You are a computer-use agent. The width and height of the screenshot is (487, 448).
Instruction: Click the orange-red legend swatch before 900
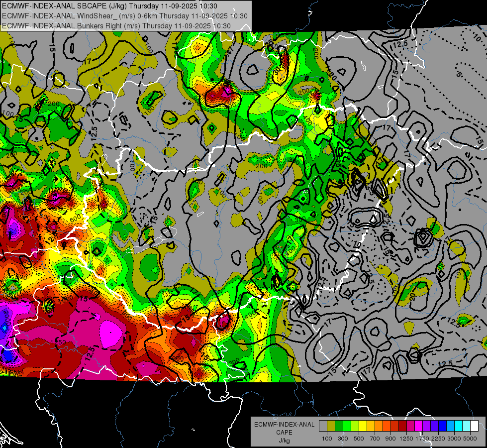tap(387, 426)
